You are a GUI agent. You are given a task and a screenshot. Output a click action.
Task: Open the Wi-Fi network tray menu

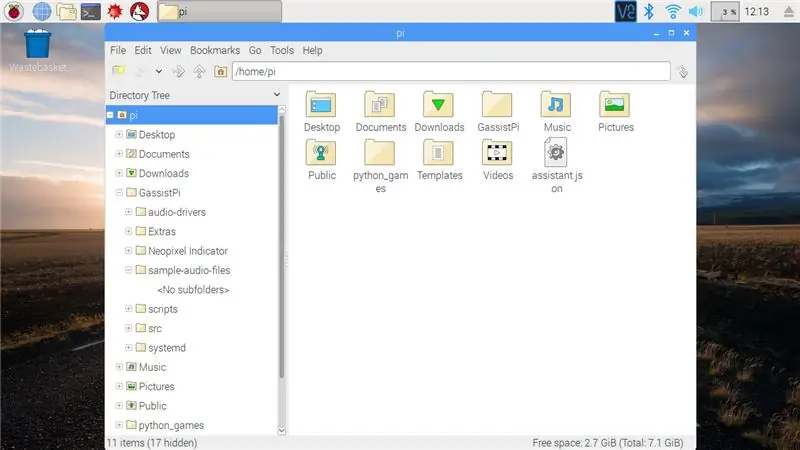pyautogui.click(x=672, y=11)
